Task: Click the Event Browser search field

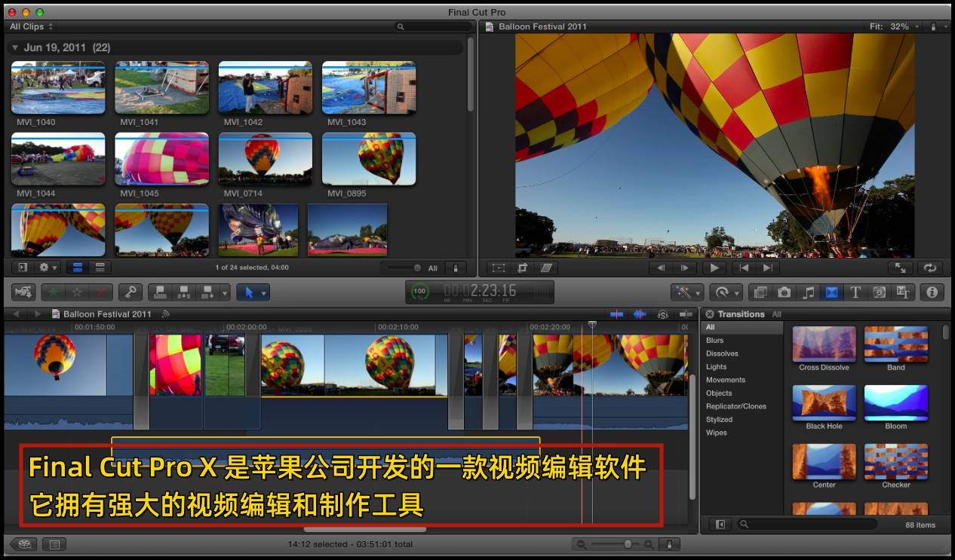Action: coord(431,26)
